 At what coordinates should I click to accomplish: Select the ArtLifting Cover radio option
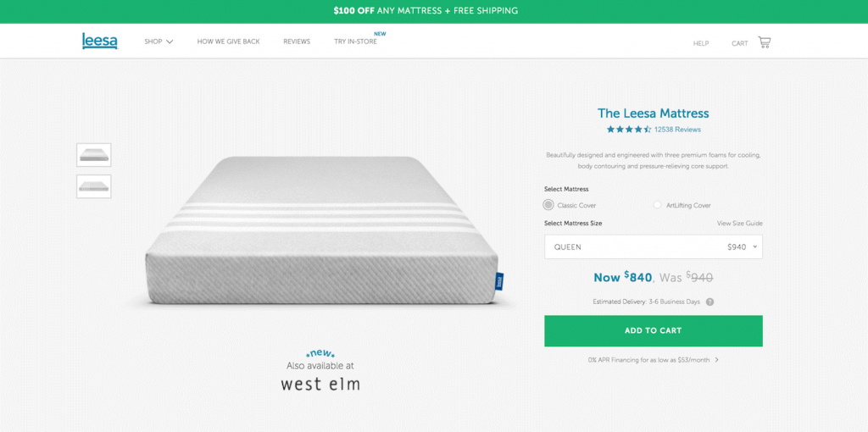pos(657,205)
